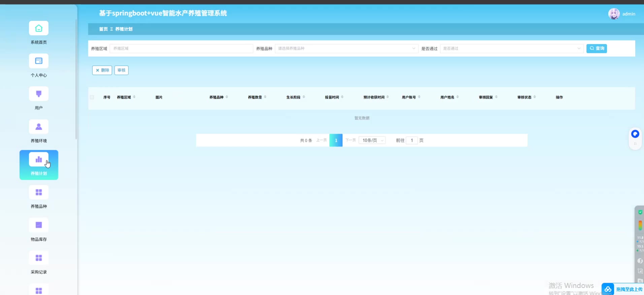Screen dimensions: 644x295
Task: Go to 养殖品种 menu label
Action: point(39,206)
